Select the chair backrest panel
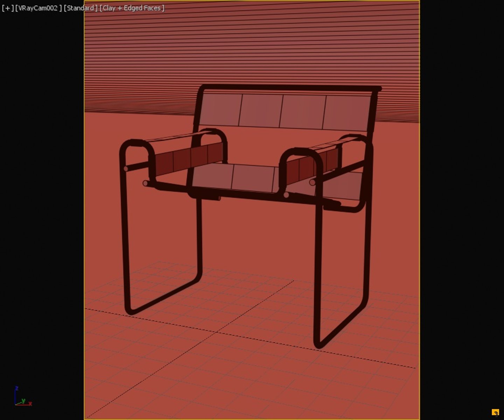Image resolution: width=504 pixels, height=420 pixels. point(285,111)
